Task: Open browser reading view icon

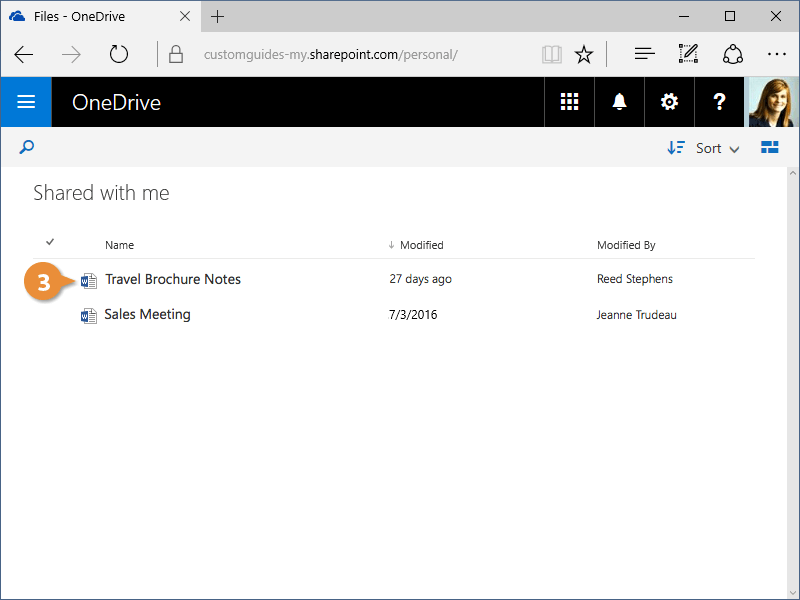Action: point(551,54)
